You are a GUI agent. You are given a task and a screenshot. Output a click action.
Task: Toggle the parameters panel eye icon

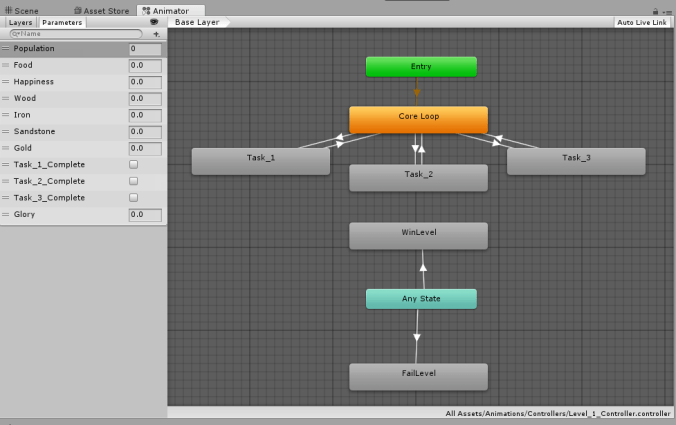coord(154,21)
